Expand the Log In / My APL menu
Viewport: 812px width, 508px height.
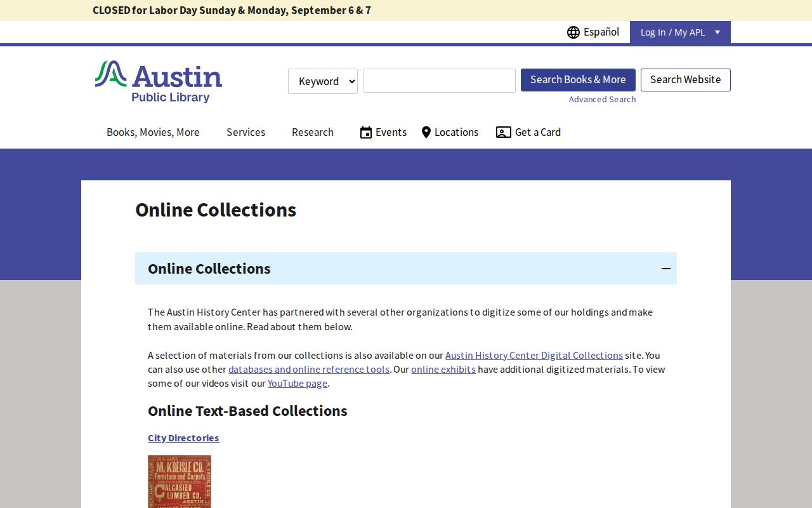pyautogui.click(x=680, y=32)
